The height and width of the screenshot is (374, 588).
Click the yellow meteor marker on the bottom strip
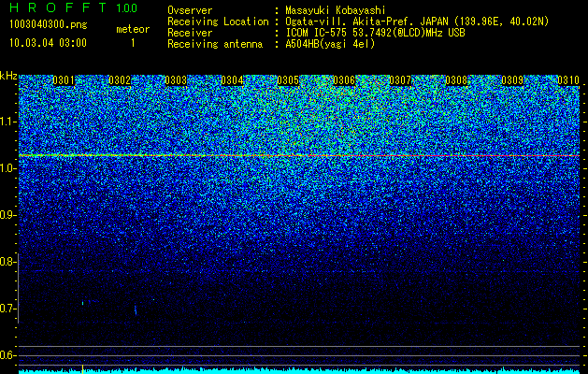[x=82, y=368]
